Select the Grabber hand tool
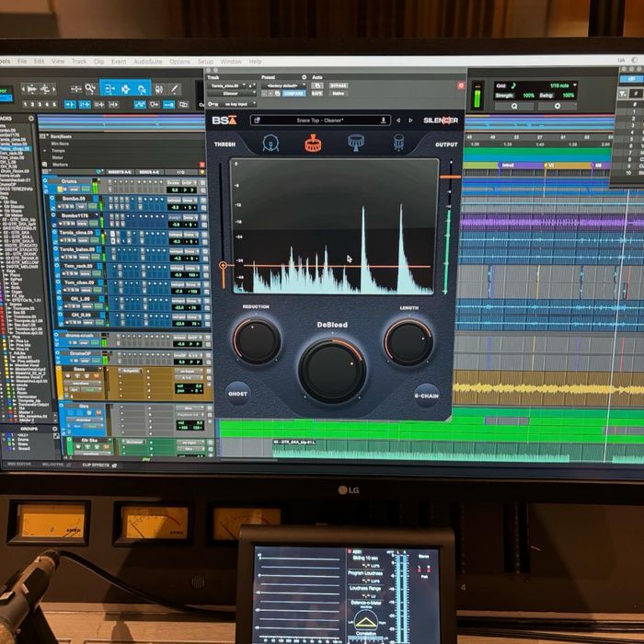 point(142,89)
